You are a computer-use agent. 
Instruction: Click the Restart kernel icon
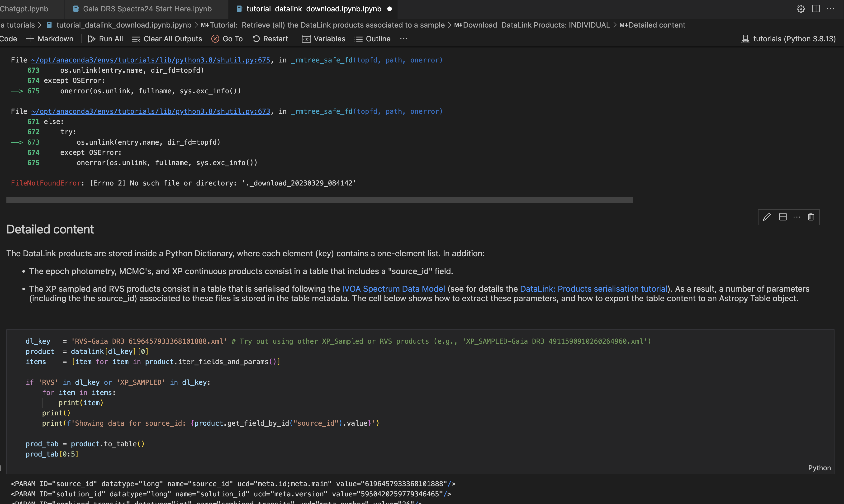(256, 39)
